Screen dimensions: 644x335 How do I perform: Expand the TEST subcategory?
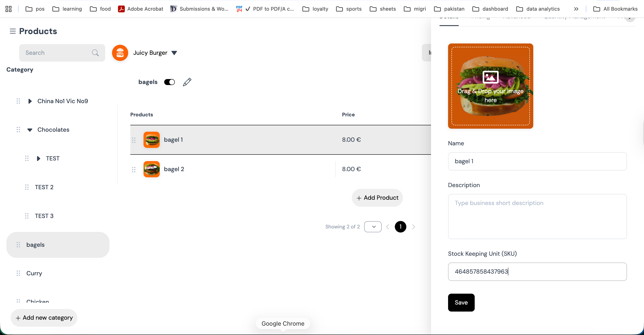[x=39, y=158]
